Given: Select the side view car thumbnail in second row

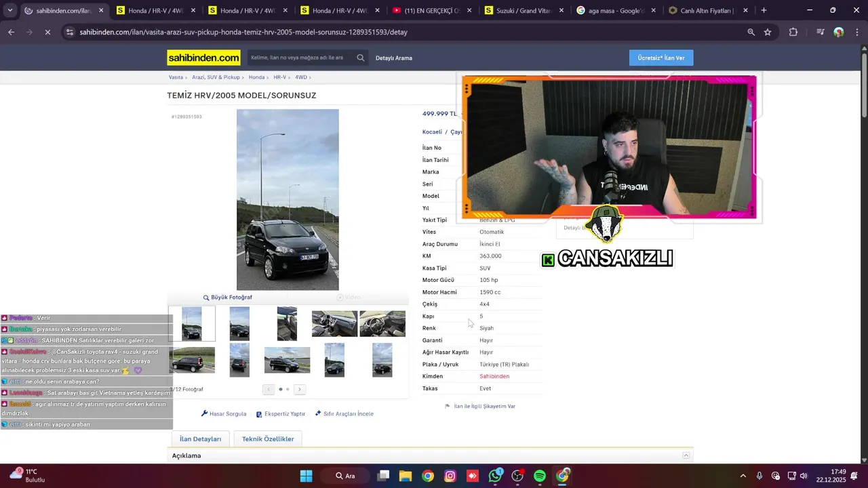Looking at the screenshot, I should point(287,360).
